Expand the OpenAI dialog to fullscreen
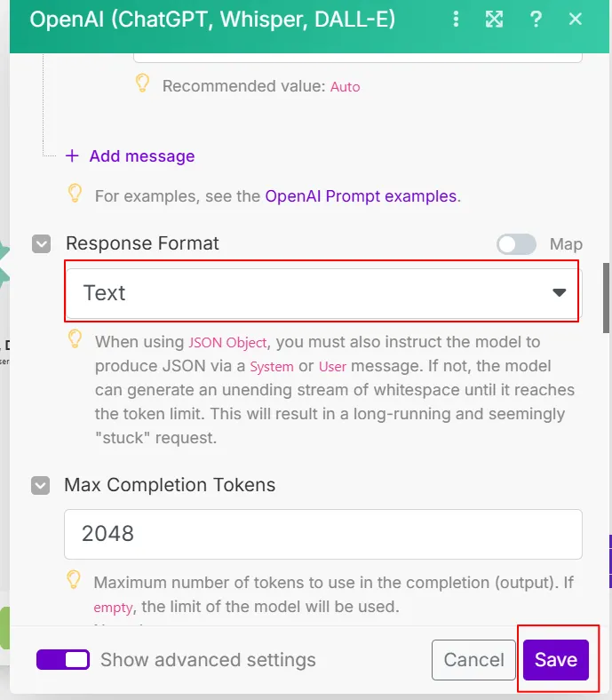This screenshot has height=700, width=612. [495, 19]
